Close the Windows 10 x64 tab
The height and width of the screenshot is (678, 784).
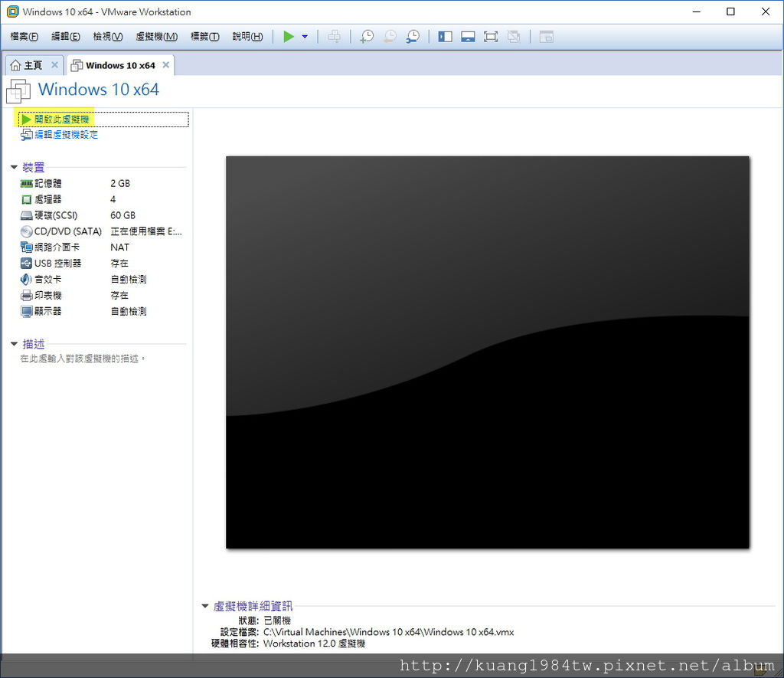166,65
